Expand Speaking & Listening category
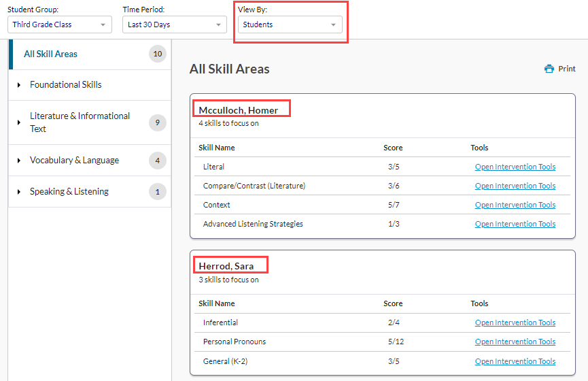Viewport: 588px width, 381px height. [x=19, y=191]
